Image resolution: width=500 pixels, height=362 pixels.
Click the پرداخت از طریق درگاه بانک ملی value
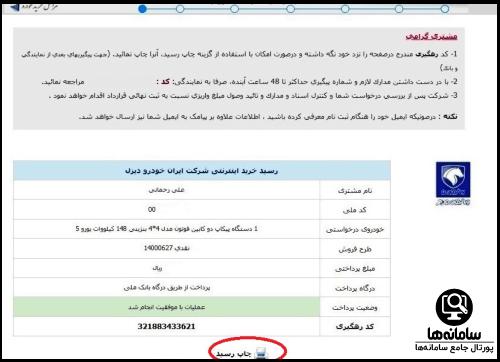167,287
